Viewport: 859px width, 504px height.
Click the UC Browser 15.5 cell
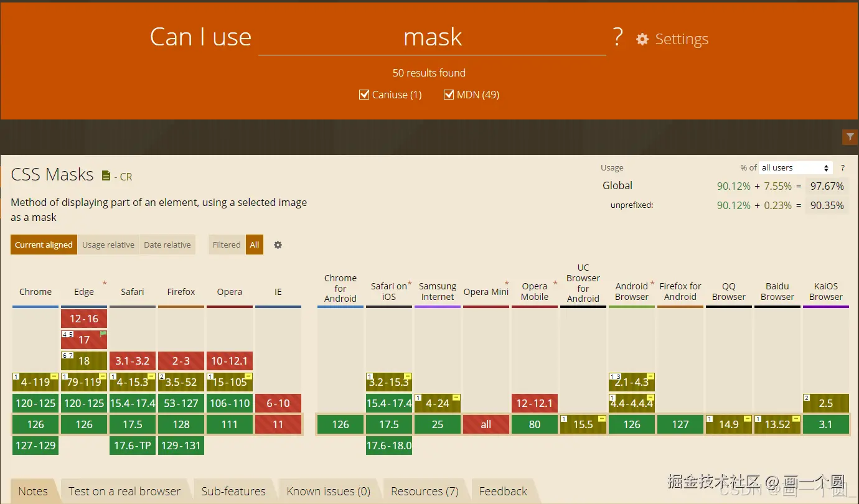coord(583,424)
